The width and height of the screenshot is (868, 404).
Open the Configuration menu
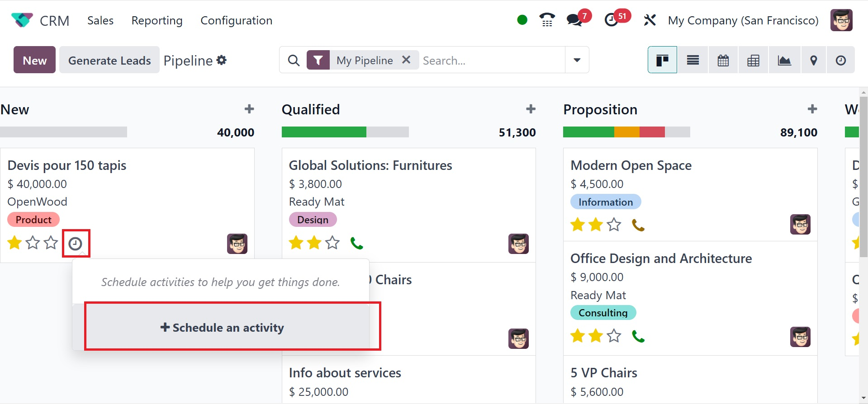point(236,20)
